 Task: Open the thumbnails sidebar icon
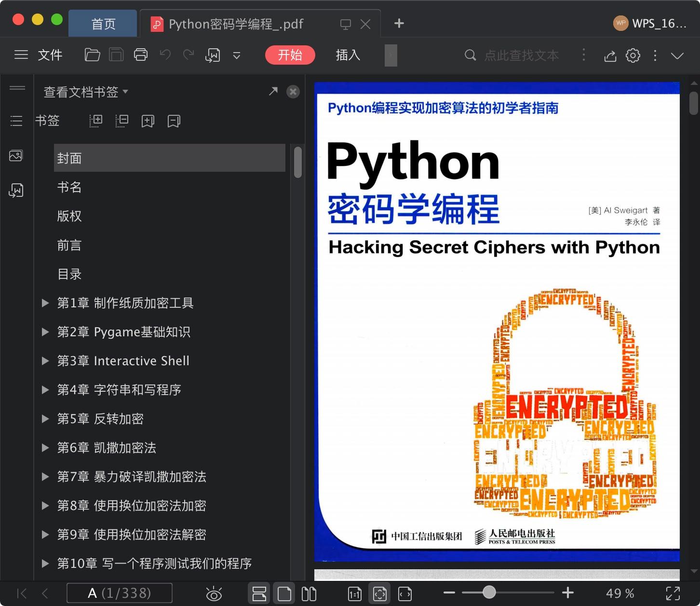pyautogui.click(x=16, y=155)
